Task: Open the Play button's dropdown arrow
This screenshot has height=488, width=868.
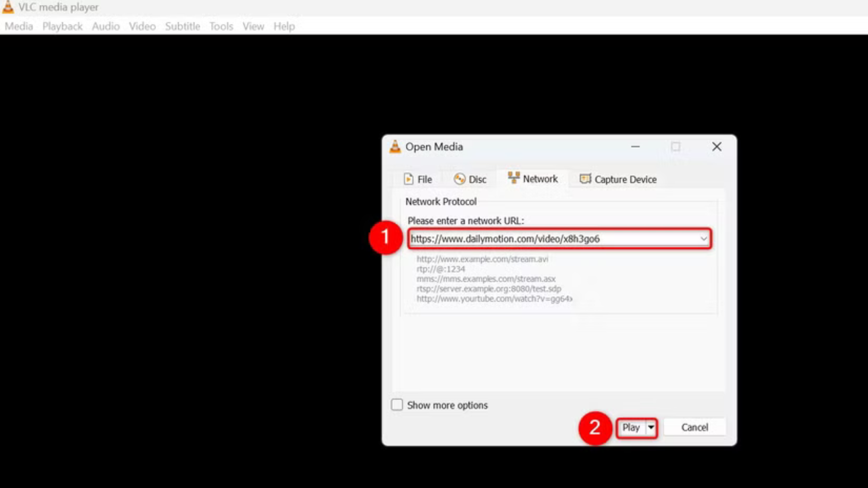Action: pos(651,427)
